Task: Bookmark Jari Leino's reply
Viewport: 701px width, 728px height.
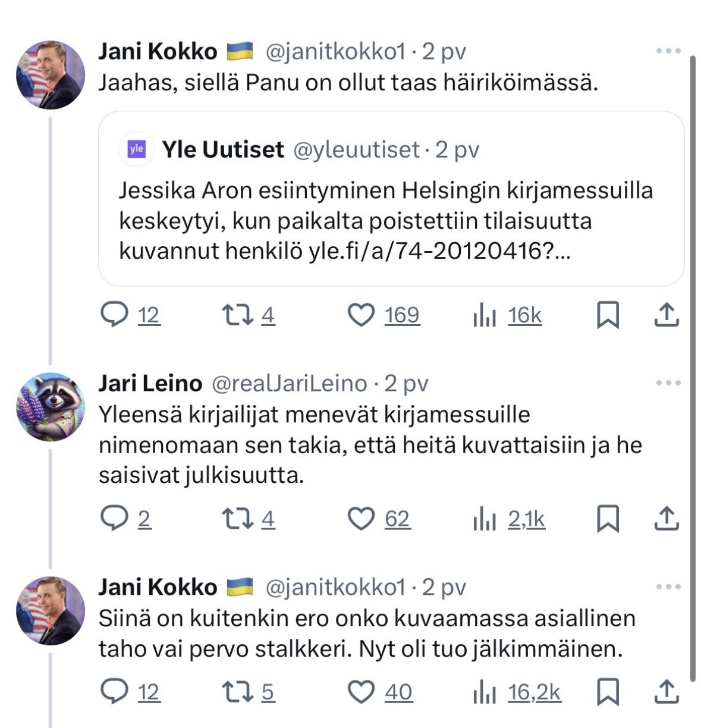Action: 608,519
